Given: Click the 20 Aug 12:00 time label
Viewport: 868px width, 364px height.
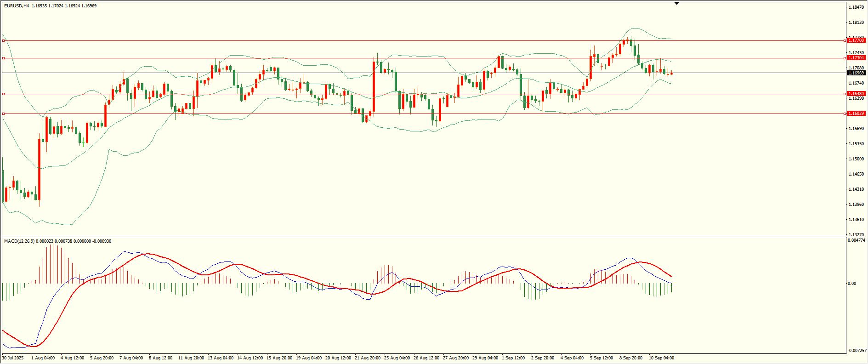Looking at the screenshot, I should 338,358.
